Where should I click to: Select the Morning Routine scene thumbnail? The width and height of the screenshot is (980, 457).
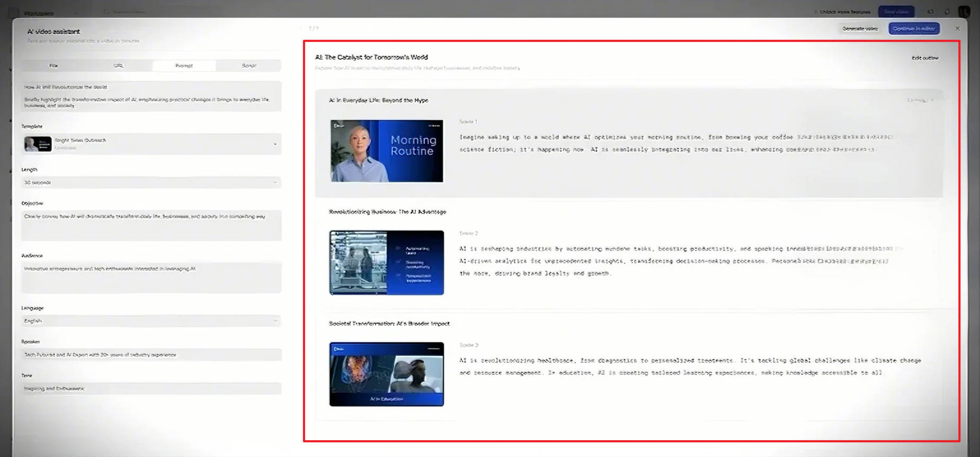click(387, 151)
